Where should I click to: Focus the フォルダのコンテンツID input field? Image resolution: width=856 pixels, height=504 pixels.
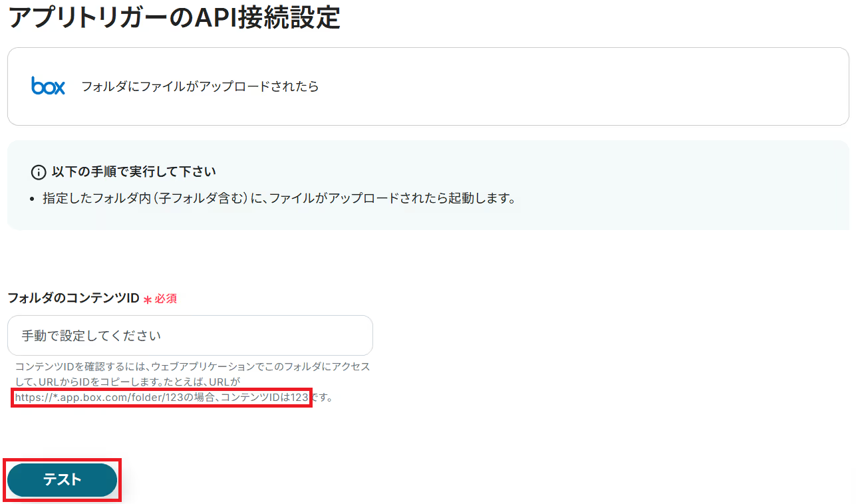click(190, 335)
